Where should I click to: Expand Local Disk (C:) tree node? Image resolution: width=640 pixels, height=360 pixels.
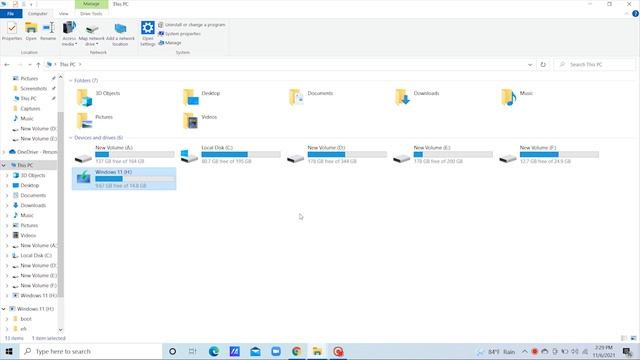7,256
